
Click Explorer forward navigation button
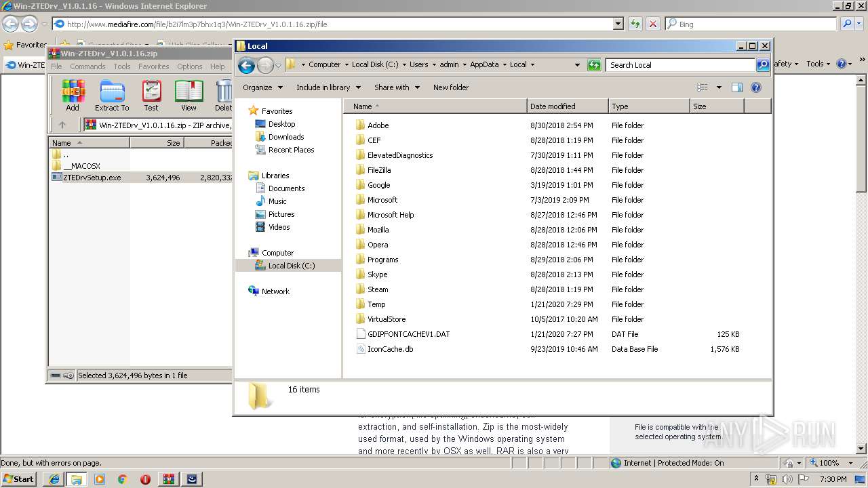[x=265, y=65]
